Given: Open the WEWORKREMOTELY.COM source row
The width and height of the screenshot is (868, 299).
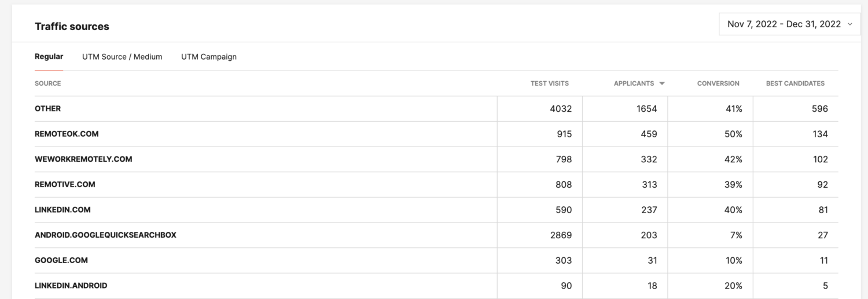Looking at the screenshot, I should pos(83,159).
